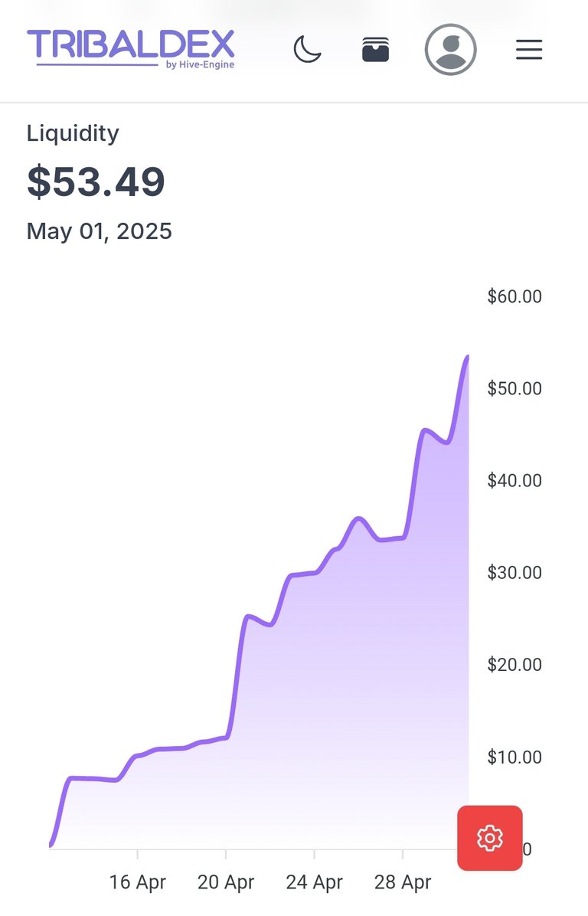Select the 20 Apr date label
The height and width of the screenshot is (916, 588).
226,882
